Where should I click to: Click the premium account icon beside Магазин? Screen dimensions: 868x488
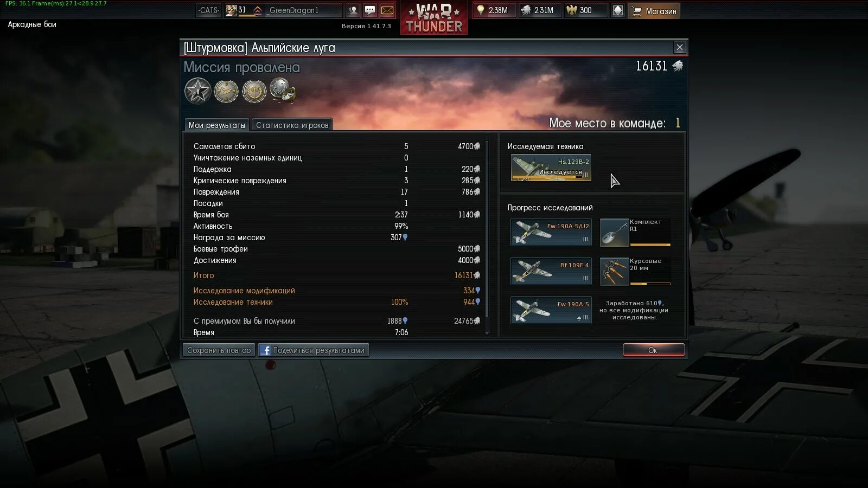pyautogui.click(x=618, y=10)
